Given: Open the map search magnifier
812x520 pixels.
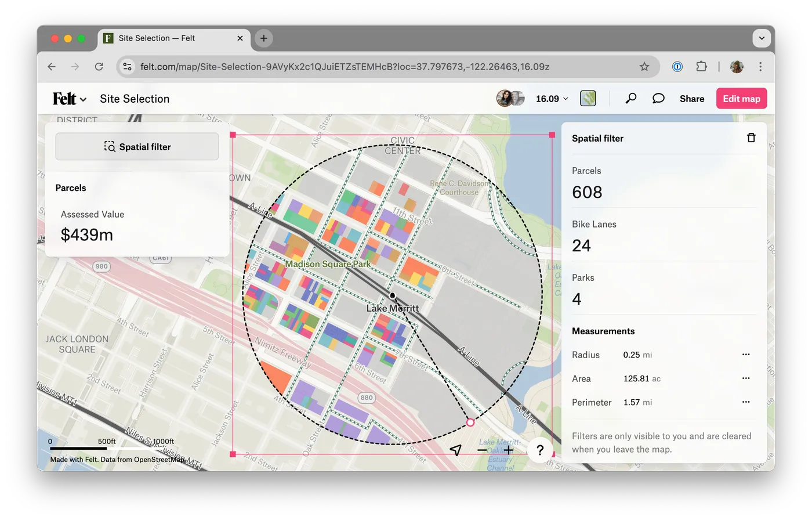Looking at the screenshot, I should [x=631, y=99].
